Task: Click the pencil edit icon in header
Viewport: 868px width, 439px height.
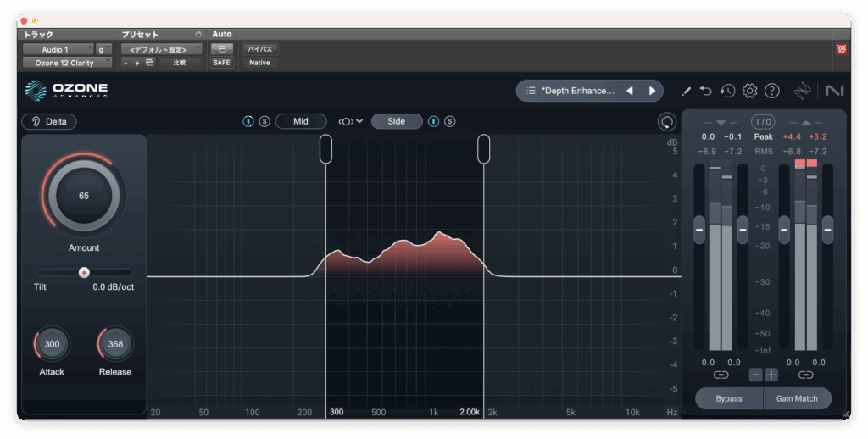Action: pos(686,91)
